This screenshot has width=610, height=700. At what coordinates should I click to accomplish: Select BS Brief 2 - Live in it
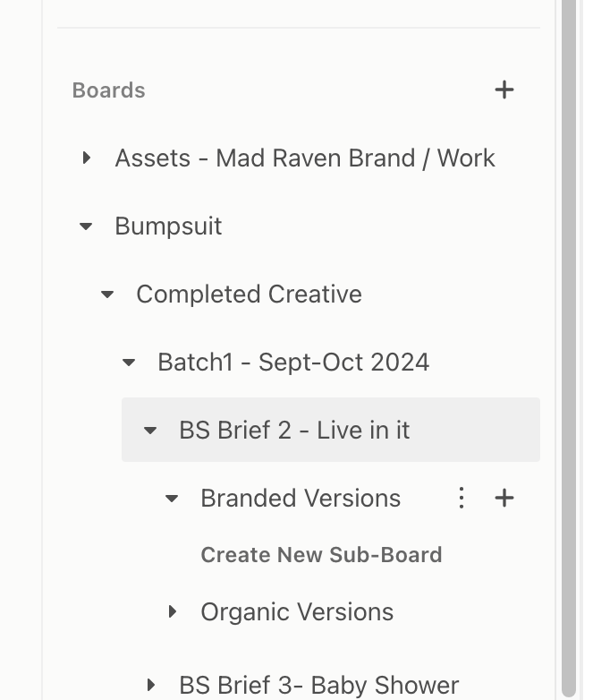(x=294, y=431)
